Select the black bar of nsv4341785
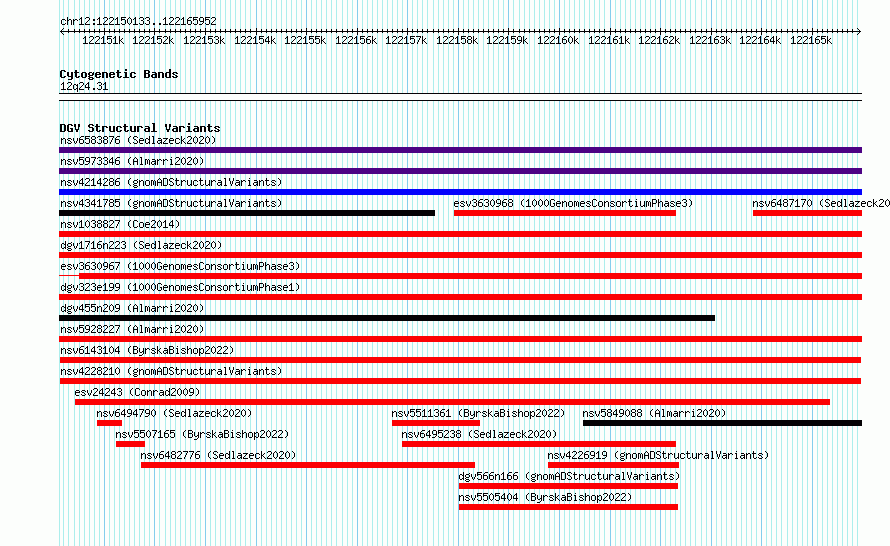890x546 pixels. (247, 213)
